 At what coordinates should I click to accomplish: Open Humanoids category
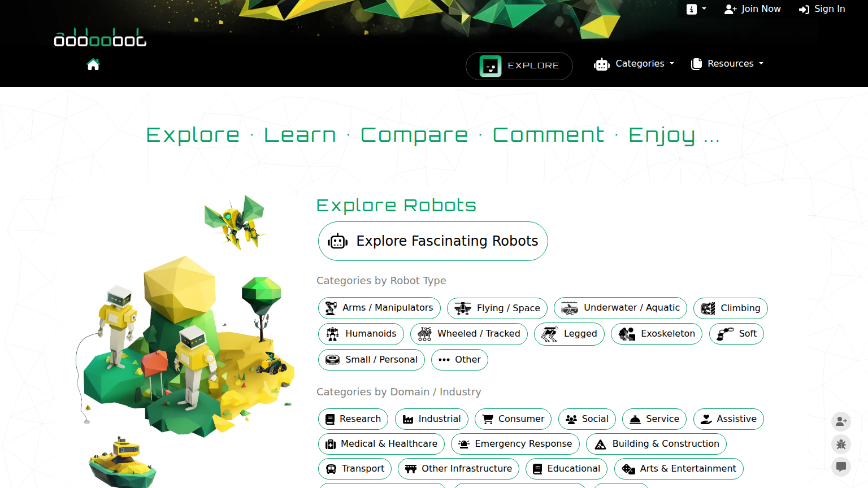click(361, 334)
